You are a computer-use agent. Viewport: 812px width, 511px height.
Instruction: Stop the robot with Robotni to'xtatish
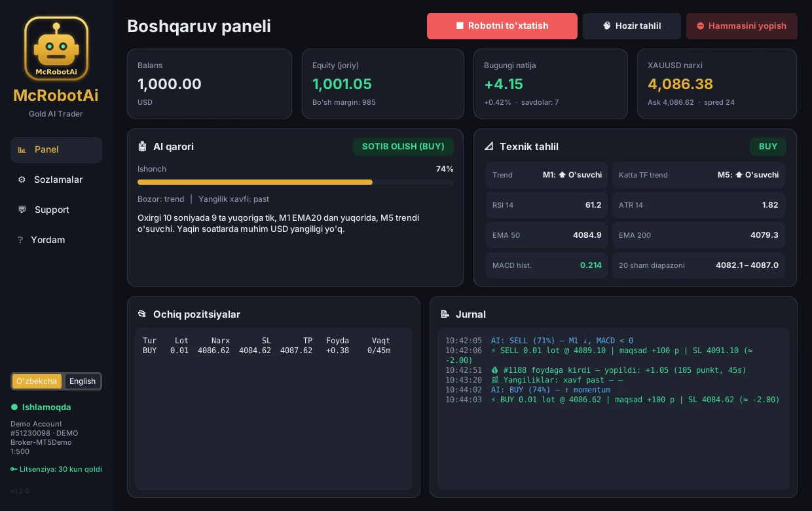pos(502,26)
